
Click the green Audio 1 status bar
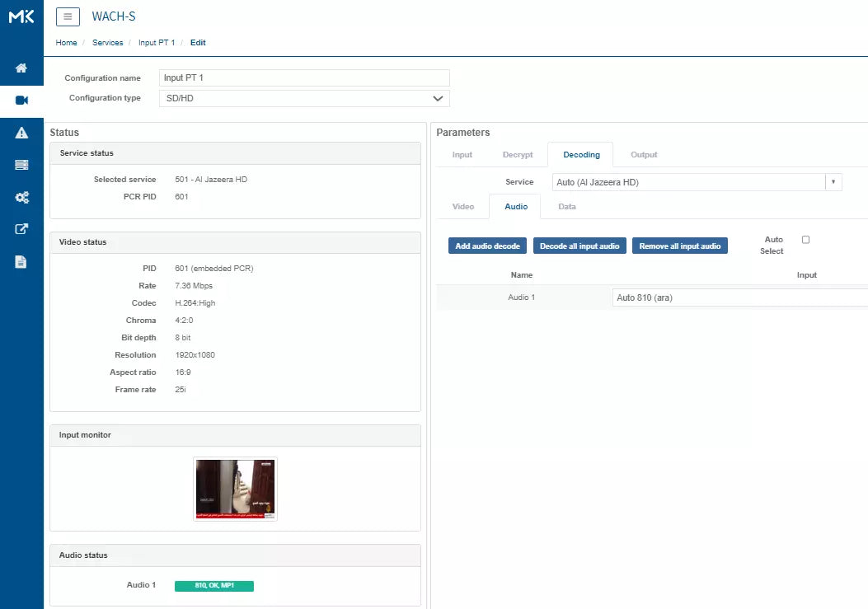pyautogui.click(x=214, y=586)
